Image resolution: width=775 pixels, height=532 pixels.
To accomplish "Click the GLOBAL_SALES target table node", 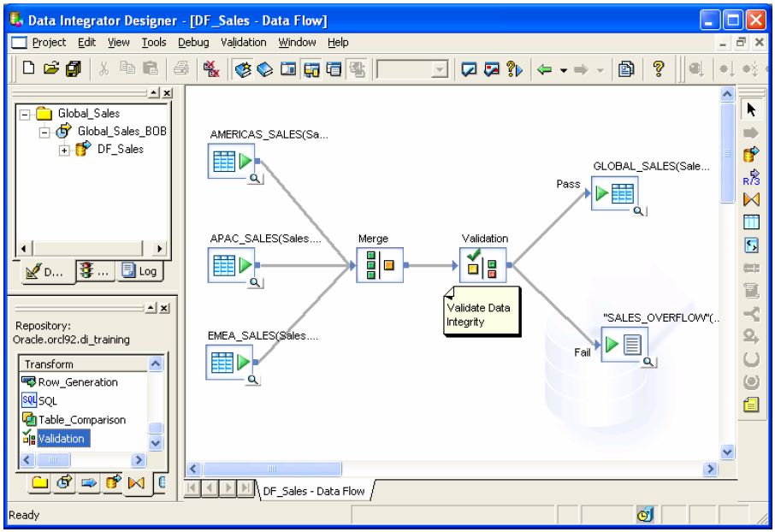I will tap(615, 192).
